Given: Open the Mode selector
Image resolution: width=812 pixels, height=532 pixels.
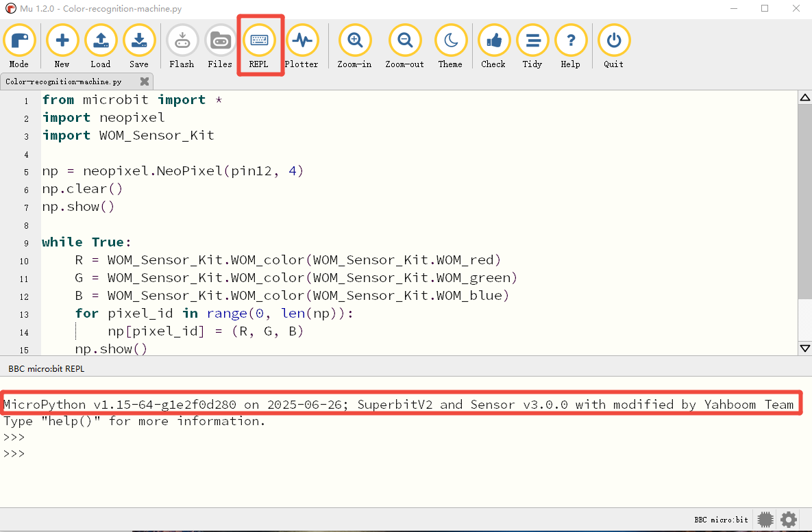Looking at the screenshot, I should [x=19, y=46].
